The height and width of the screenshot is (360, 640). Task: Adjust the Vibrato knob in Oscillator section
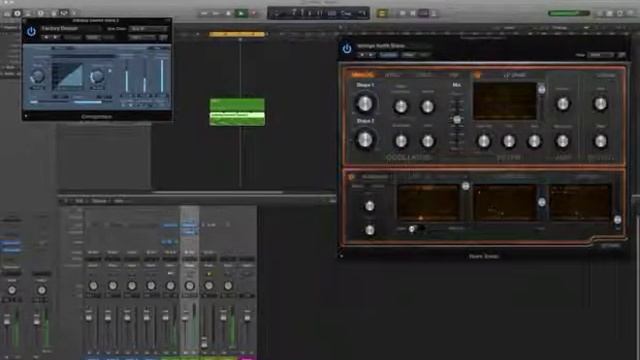(x=427, y=106)
